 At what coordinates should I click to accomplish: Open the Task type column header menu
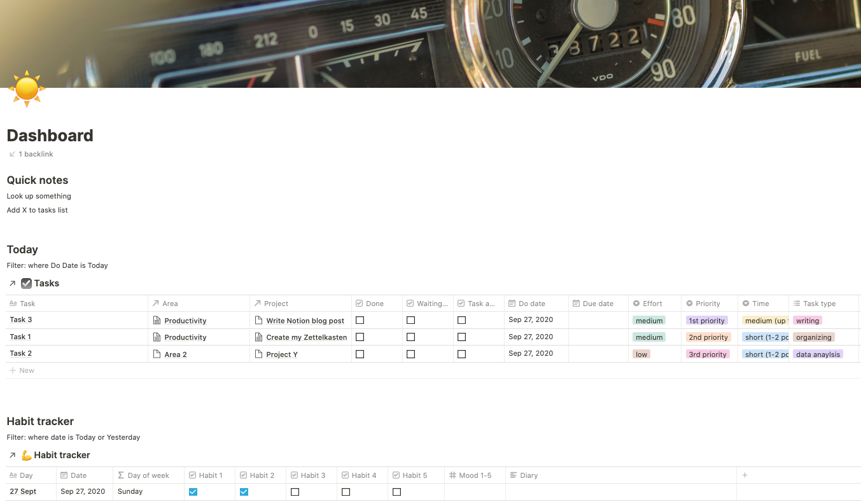(x=819, y=304)
